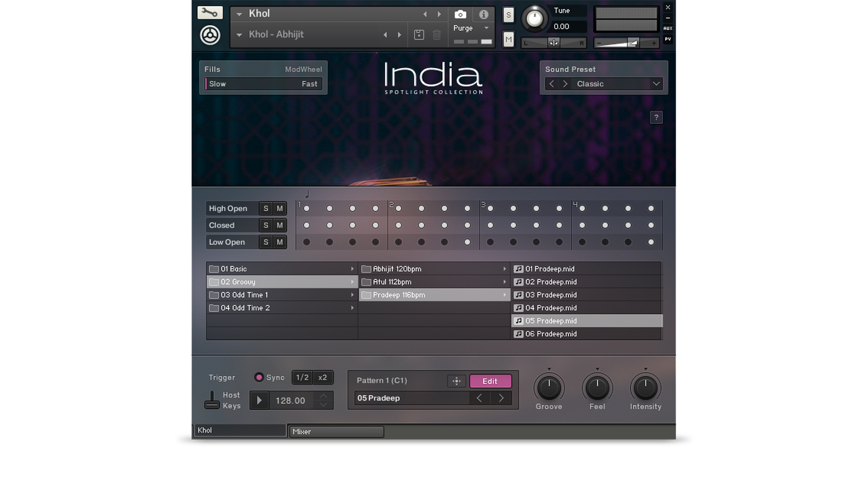The image size is (868, 498).
Task: Increase tempo with the up stepper arrow
Action: [323, 396]
